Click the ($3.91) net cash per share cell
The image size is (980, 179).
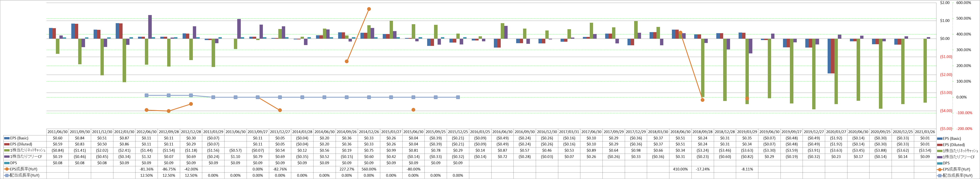[x=814, y=150]
